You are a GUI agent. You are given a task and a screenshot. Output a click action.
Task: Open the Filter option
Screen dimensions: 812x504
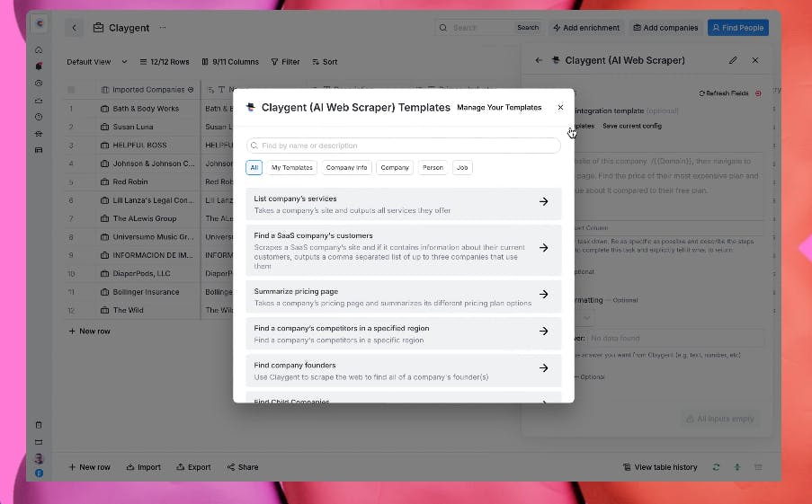285,62
